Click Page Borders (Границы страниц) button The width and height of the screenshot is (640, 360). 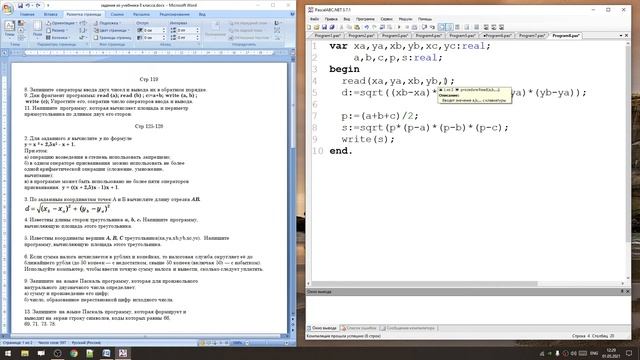click(x=113, y=37)
